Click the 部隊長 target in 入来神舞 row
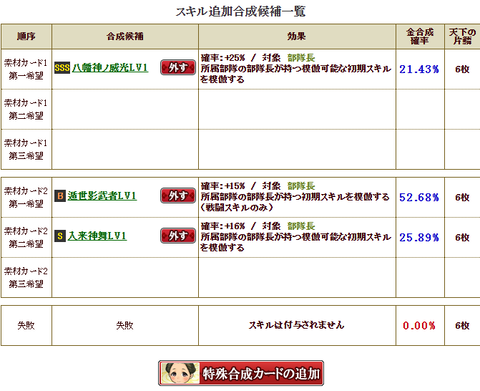The width and height of the screenshot is (480, 391). tap(301, 226)
